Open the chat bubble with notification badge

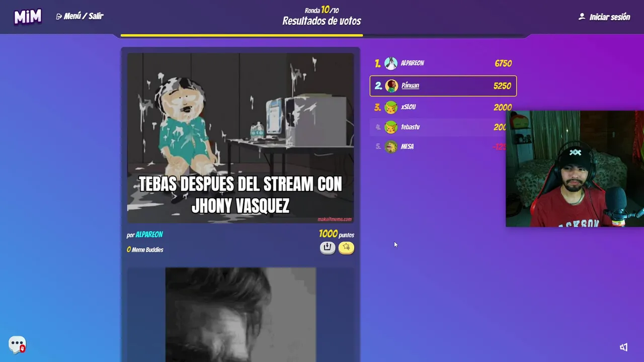coord(17,344)
